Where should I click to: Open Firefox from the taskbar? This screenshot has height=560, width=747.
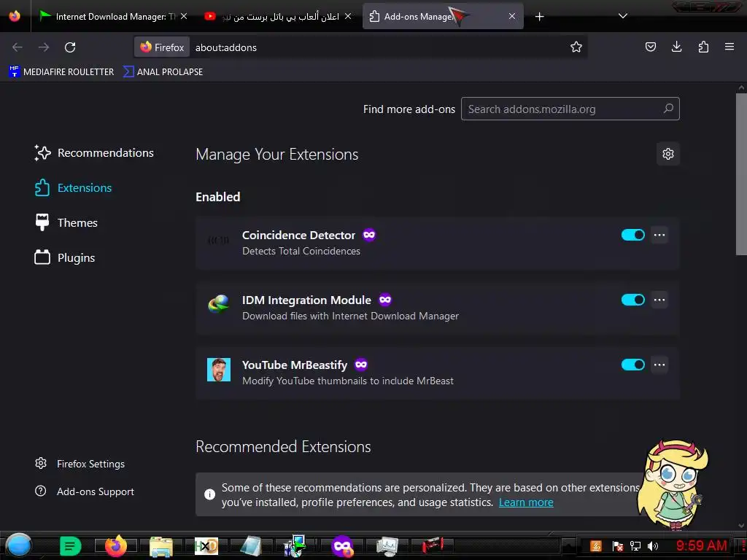(x=116, y=546)
